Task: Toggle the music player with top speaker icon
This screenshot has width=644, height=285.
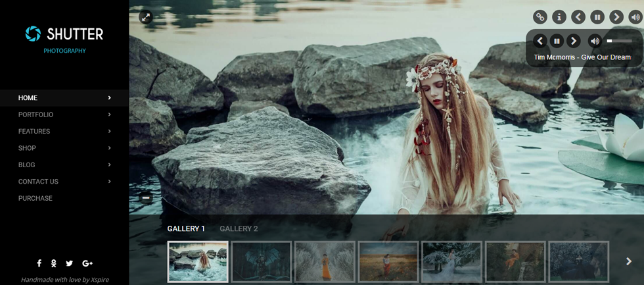Action: tap(635, 17)
